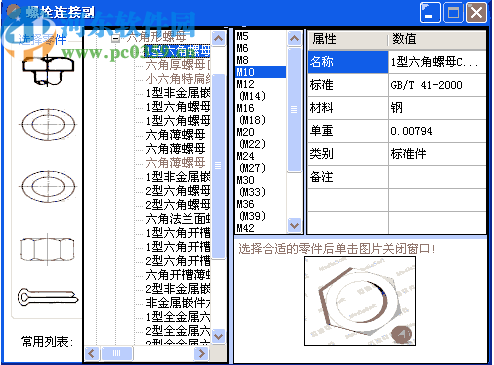Choose size (M18)

coord(252,120)
